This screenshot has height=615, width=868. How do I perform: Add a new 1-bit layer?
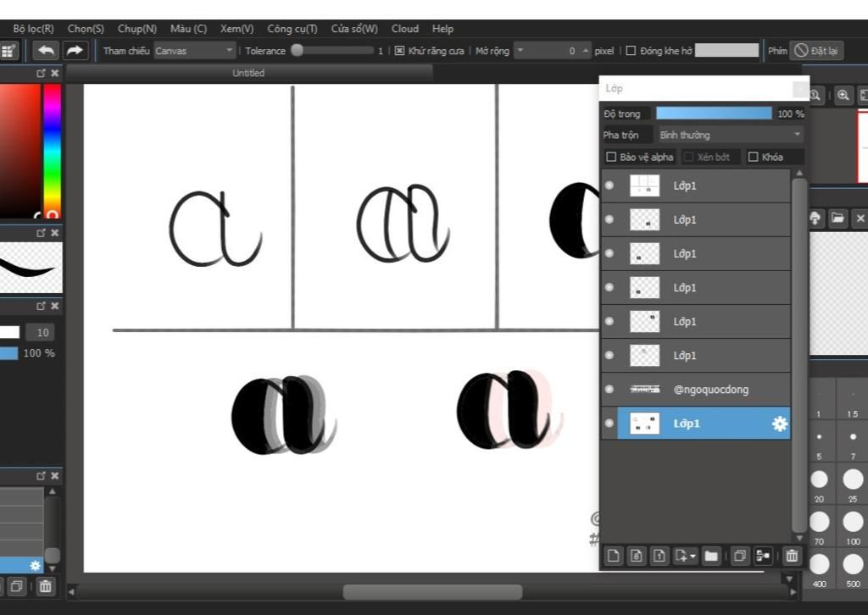[659, 556]
